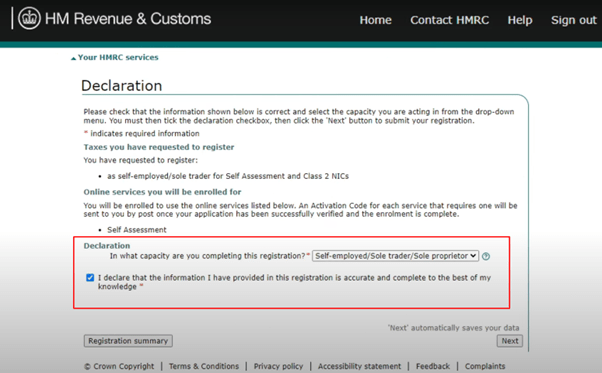Screen dimensions: 602x373
Task: Open help icon beside capacity dropdown
Action: pos(486,256)
